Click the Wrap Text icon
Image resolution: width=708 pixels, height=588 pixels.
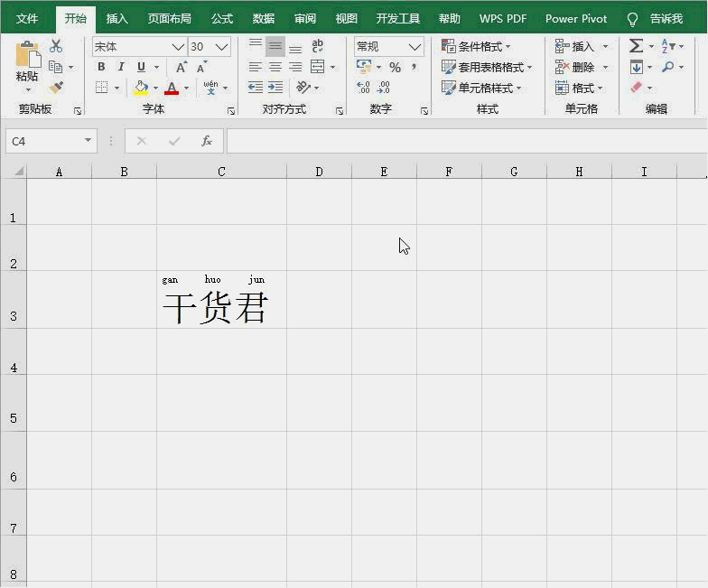318,45
